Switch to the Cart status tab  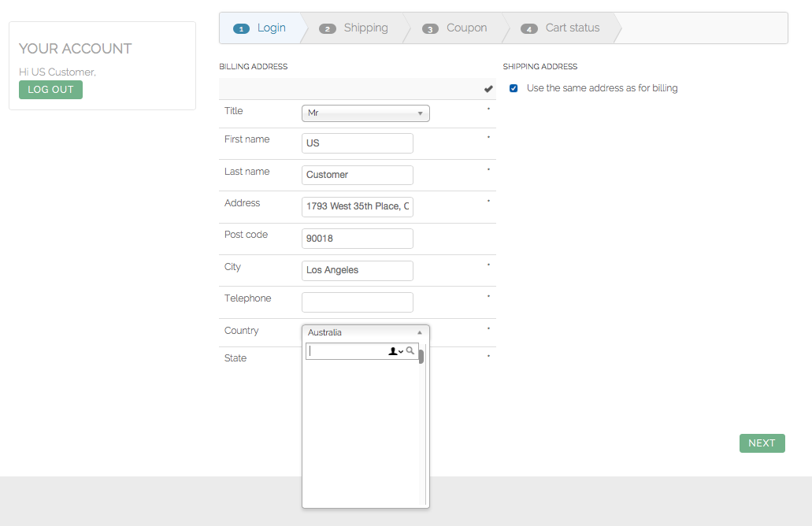tap(573, 28)
